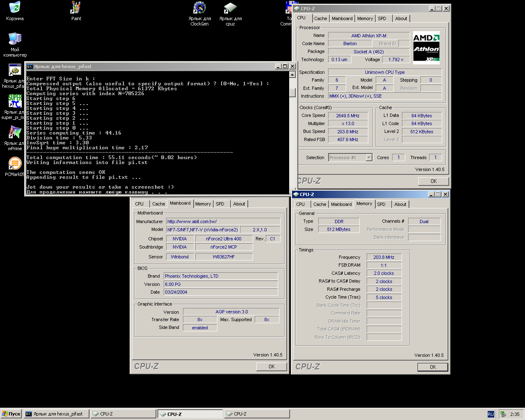Click the Multiplier x 13.0 value
Image resolution: width=525 pixels, height=420 pixels.
(x=348, y=123)
